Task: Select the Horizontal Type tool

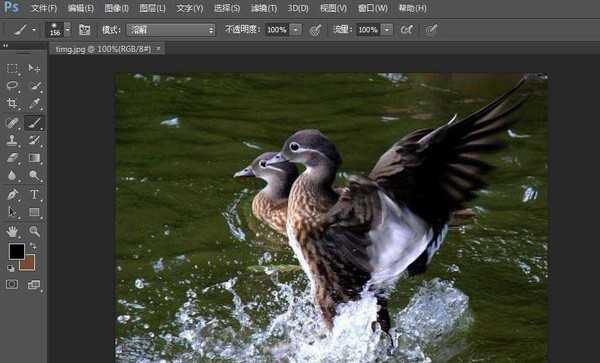Action: coord(34,194)
